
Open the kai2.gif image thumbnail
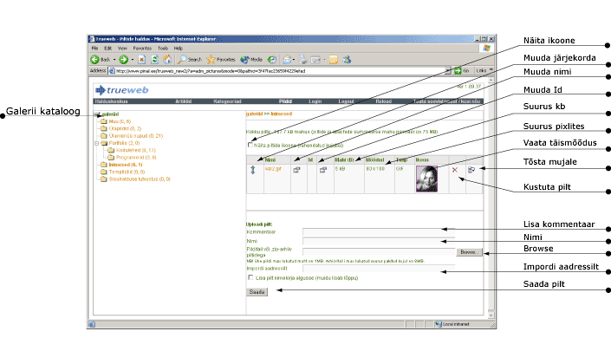pyautogui.click(x=427, y=177)
